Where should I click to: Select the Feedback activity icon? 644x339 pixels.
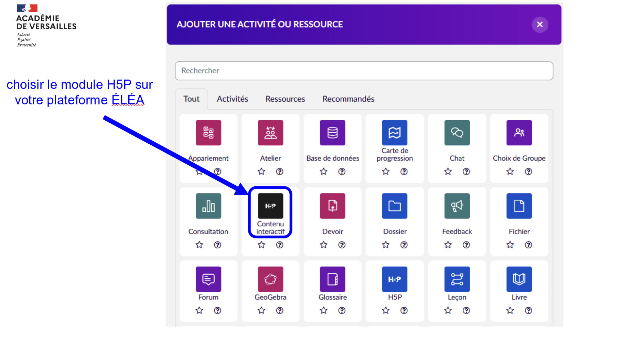tap(457, 206)
